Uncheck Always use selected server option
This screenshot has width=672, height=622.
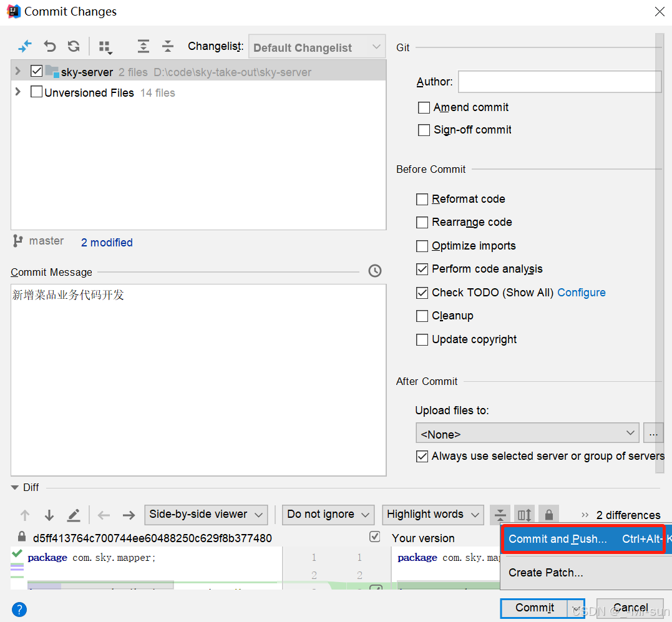pyautogui.click(x=422, y=457)
